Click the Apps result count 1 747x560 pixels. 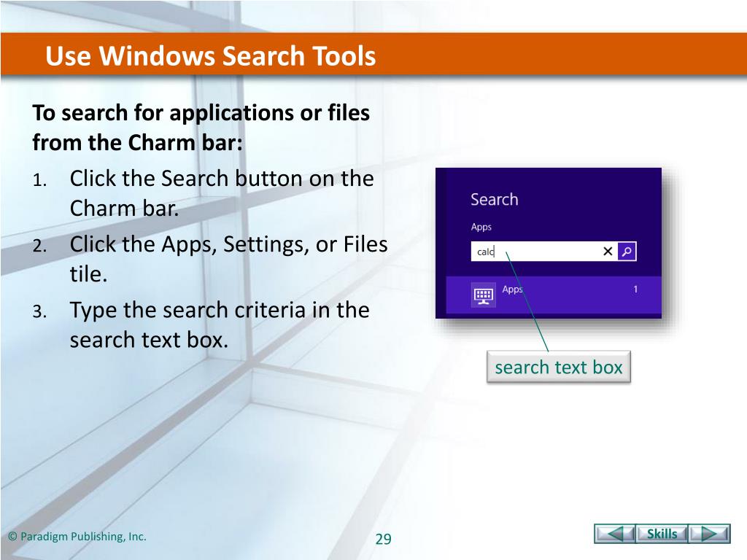tap(635, 289)
